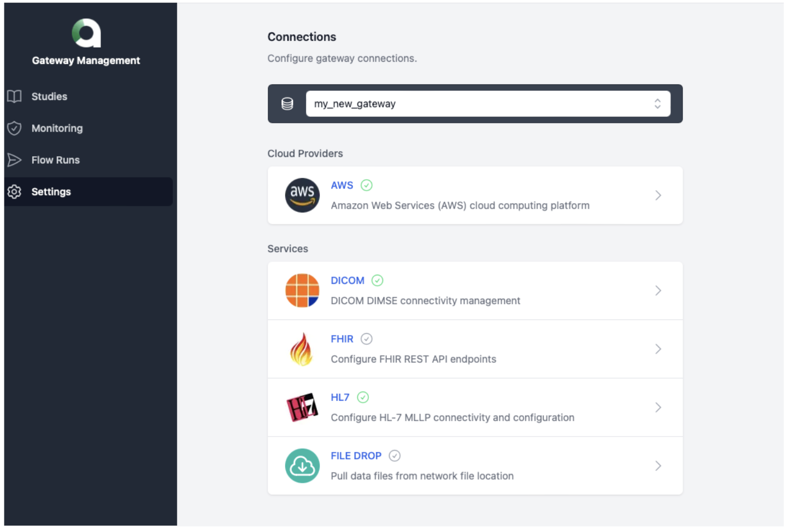Expand the FHIR row chevron
The width and height of the screenshot is (789, 532).
(x=658, y=349)
